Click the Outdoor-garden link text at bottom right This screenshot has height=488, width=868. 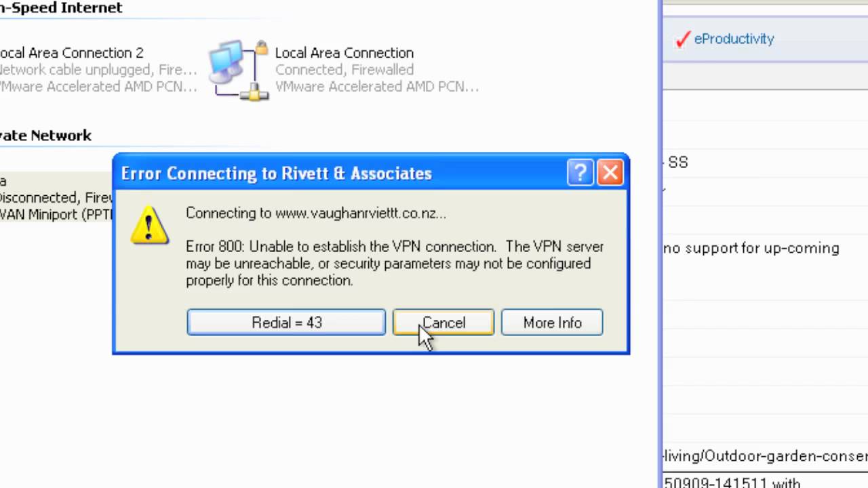point(765,456)
